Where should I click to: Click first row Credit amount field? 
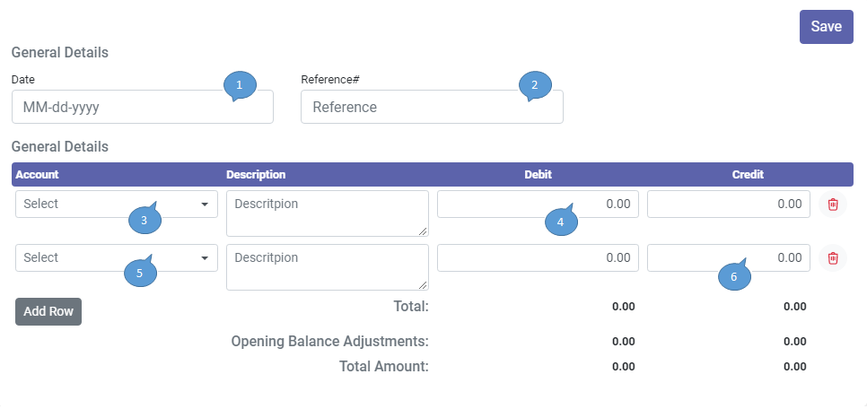point(729,204)
